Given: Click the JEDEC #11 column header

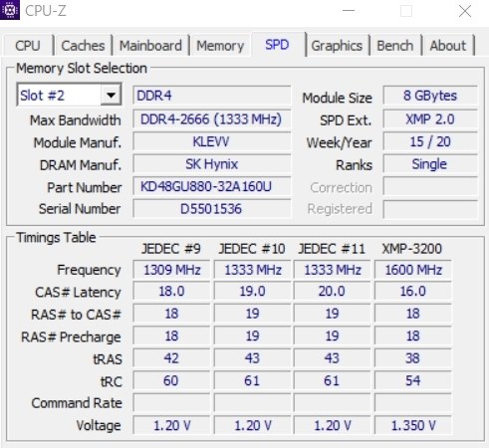Looking at the screenshot, I should point(332,249).
